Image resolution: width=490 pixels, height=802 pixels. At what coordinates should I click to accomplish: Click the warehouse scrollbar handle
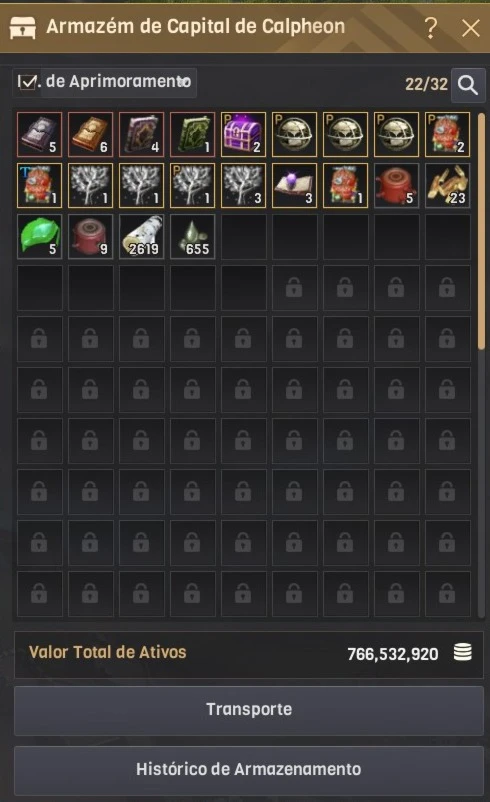pos(481,231)
